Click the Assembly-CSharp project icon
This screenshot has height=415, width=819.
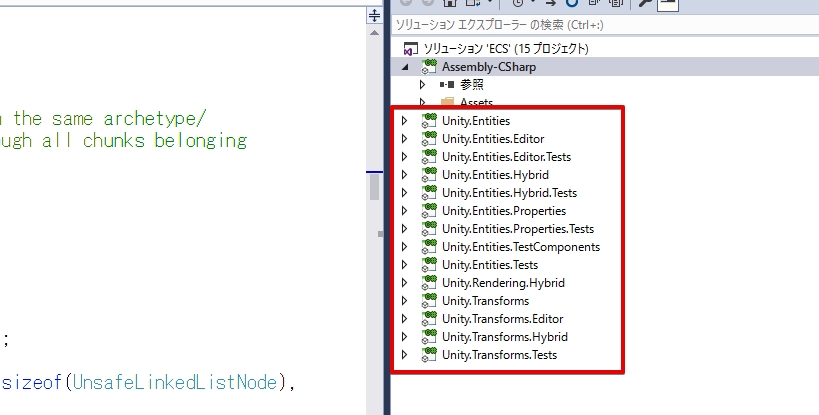pos(429,66)
